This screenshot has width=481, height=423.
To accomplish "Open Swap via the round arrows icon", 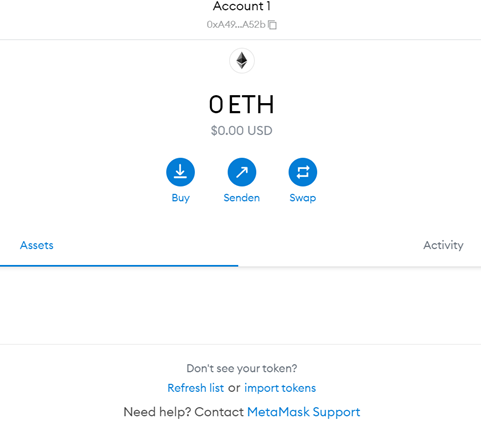I will click(x=303, y=172).
